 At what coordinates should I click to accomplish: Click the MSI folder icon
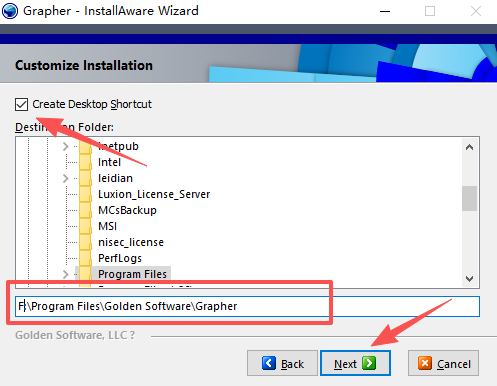[86, 226]
